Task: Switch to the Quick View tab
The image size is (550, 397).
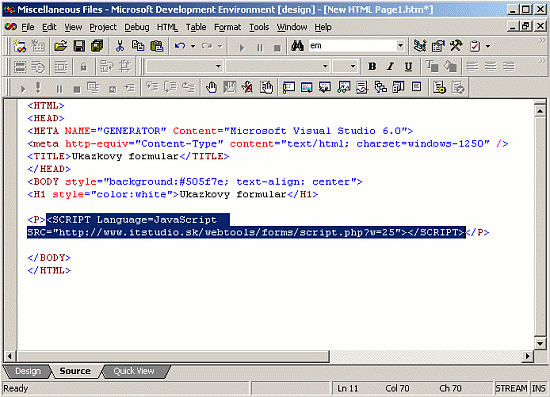Action: [134, 371]
